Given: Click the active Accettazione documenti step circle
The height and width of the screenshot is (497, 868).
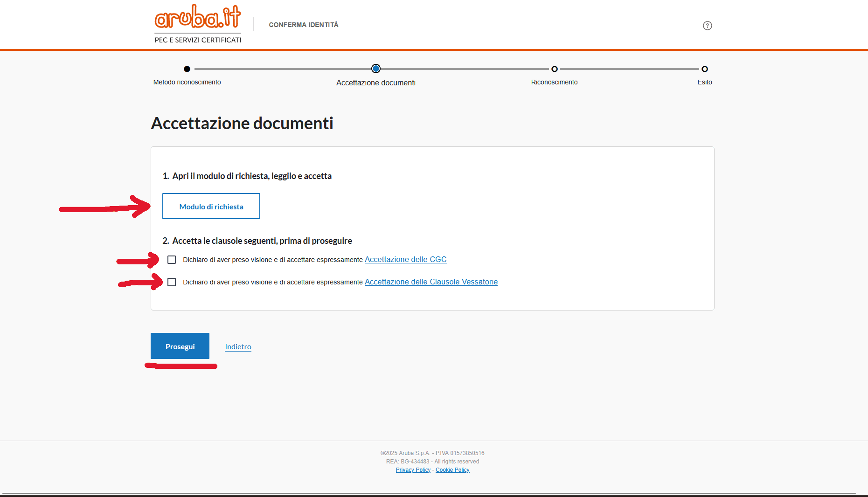Looking at the screenshot, I should (x=376, y=69).
